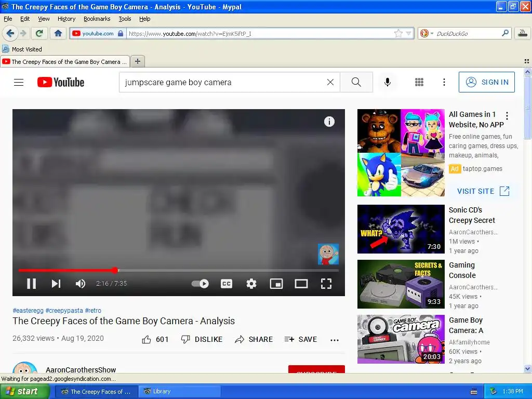Open YouTube settings three-dot menu
This screenshot has height=399, width=532.
point(444,82)
